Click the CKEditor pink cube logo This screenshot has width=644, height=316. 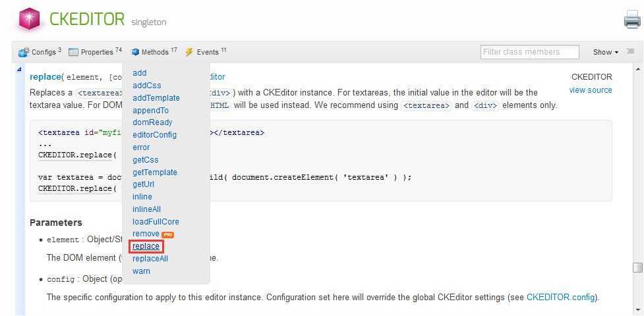(x=30, y=19)
